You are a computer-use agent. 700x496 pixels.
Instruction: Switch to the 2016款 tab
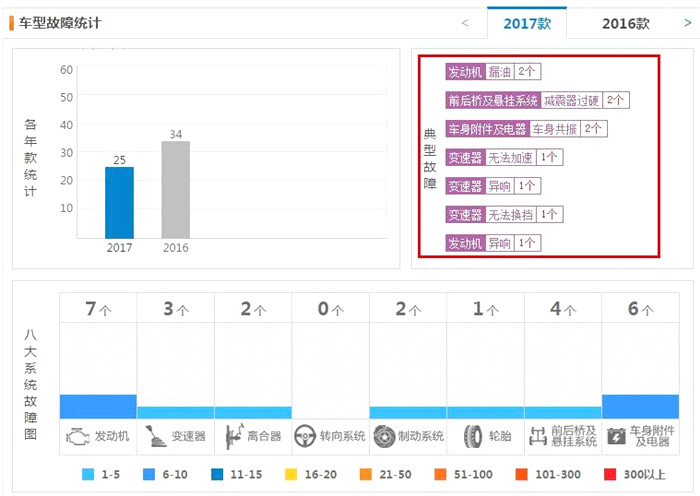point(625,23)
